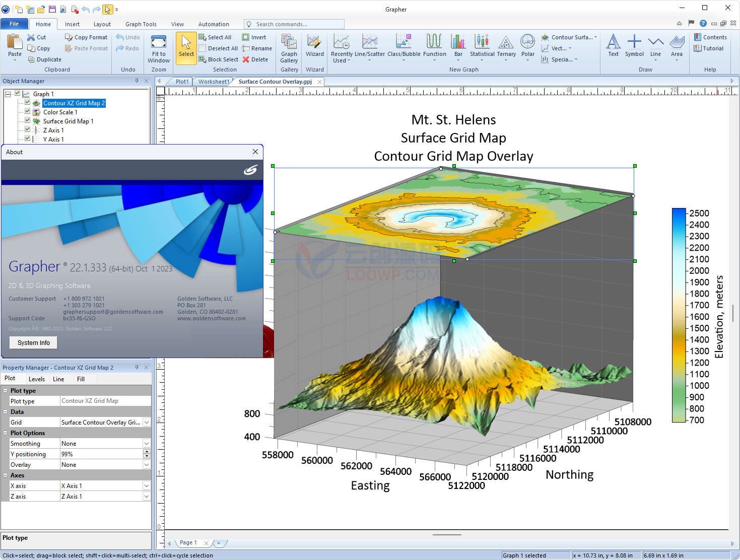This screenshot has width=740, height=560.
Task: Close the About dialog
Action: 255,152
